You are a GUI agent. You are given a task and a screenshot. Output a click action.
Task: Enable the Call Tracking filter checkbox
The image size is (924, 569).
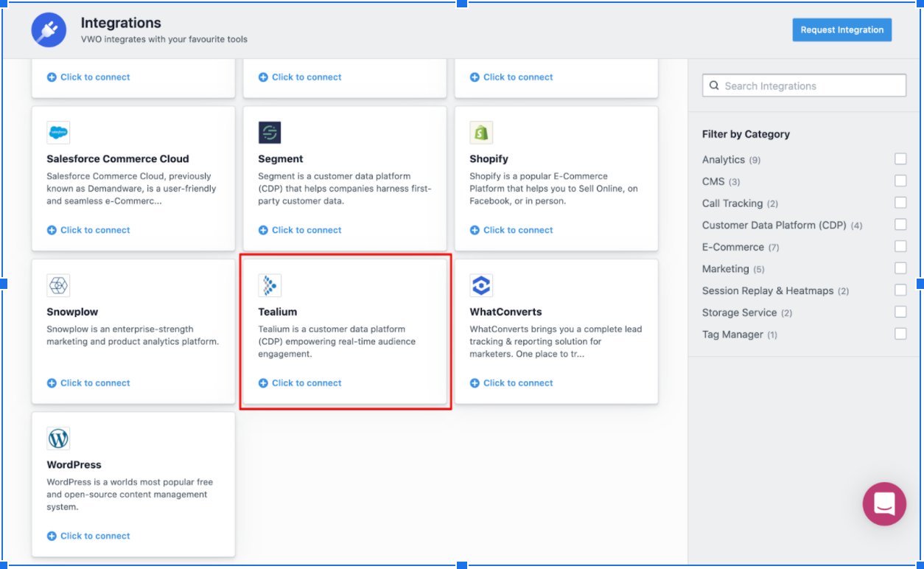(x=900, y=203)
